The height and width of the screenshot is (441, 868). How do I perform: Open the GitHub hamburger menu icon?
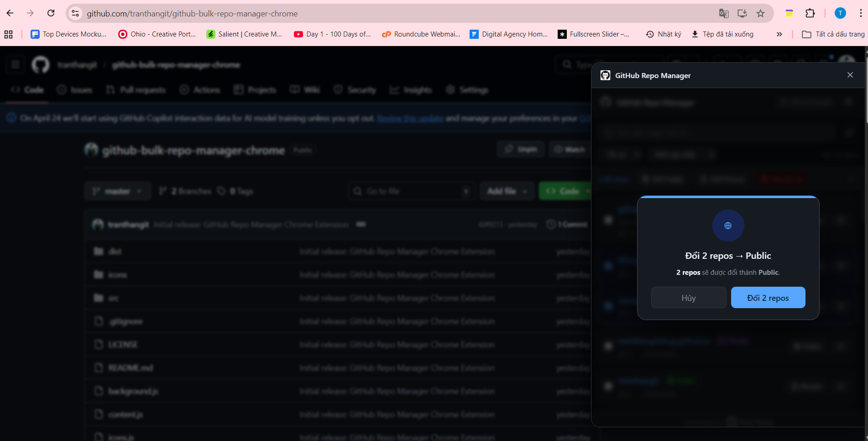15,64
